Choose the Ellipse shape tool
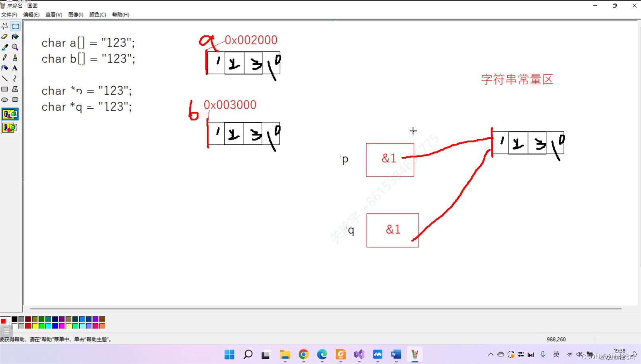This screenshot has height=364, width=641. (5, 99)
